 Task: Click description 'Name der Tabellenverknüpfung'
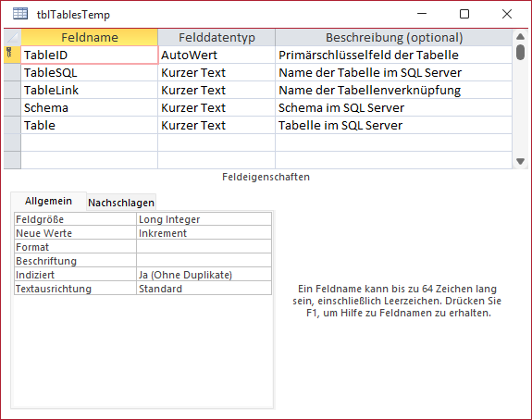(394, 91)
